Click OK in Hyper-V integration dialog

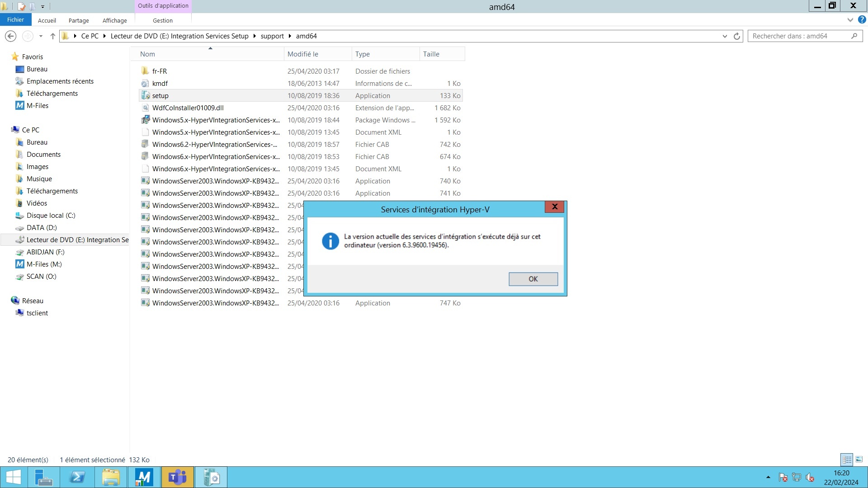(x=533, y=279)
